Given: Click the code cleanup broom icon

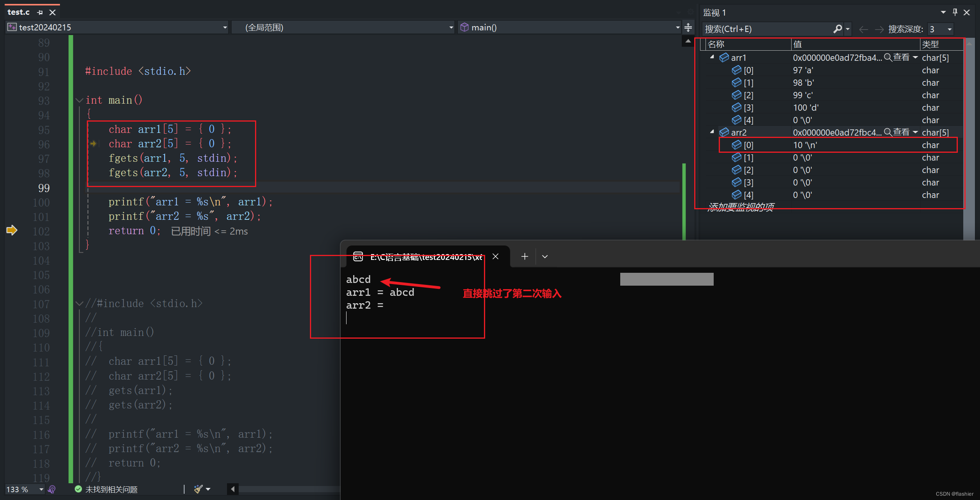Looking at the screenshot, I should [x=199, y=489].
